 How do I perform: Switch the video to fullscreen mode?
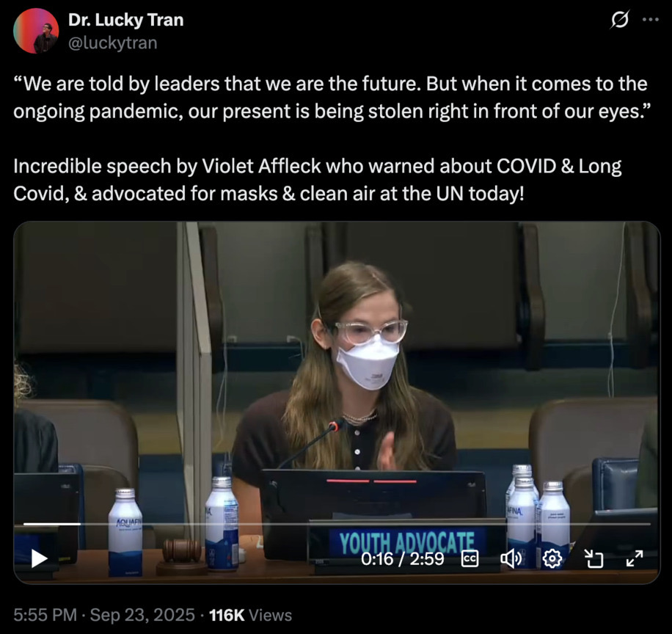[x=635, y=558]
